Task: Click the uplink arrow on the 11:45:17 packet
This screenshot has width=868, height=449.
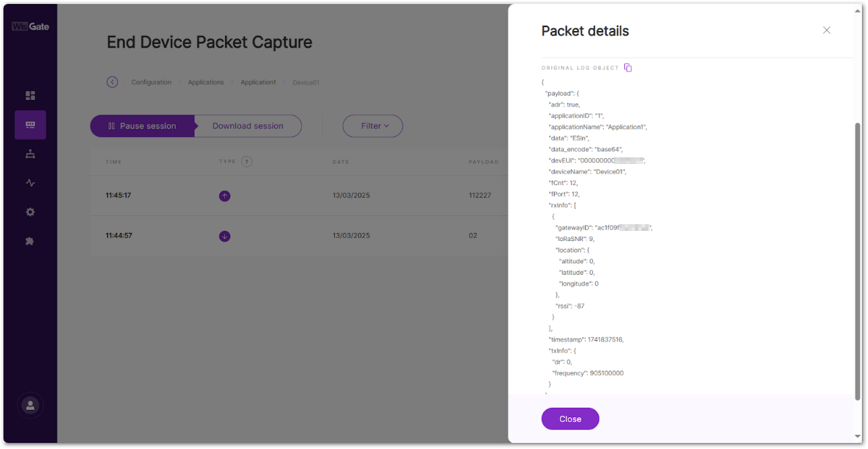Action: (x=224, y=195)
